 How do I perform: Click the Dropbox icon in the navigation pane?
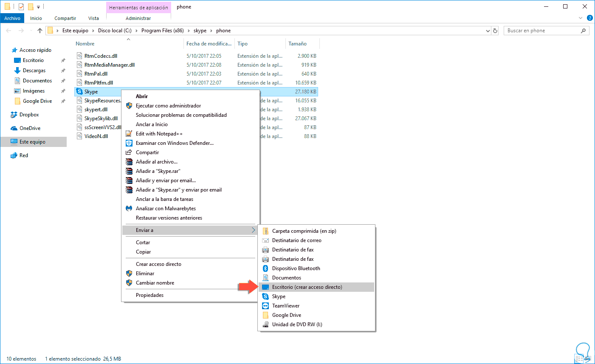point(14,115)
